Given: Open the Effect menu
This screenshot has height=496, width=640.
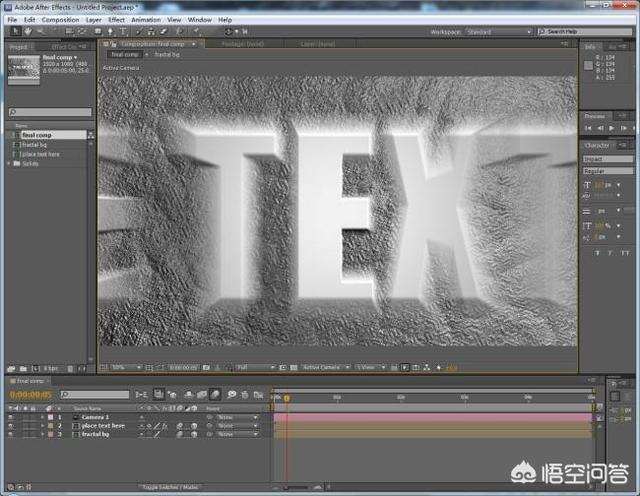Looking at the screenshot, I should [x=116, y=20].
